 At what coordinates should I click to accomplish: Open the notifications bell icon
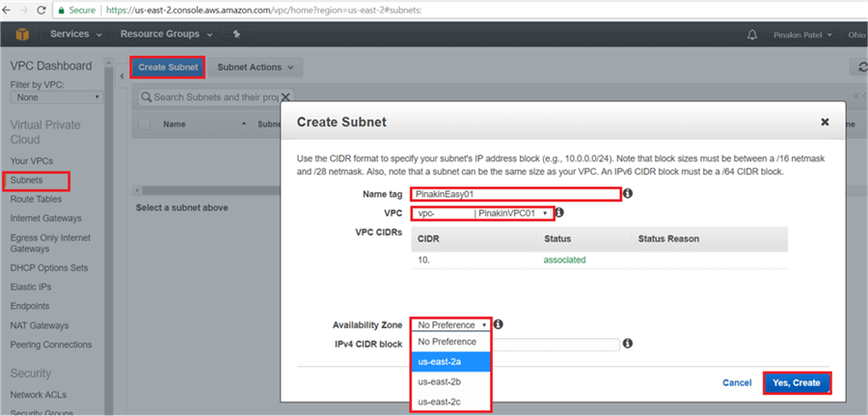pyautogui.click(x=751, y=35)
